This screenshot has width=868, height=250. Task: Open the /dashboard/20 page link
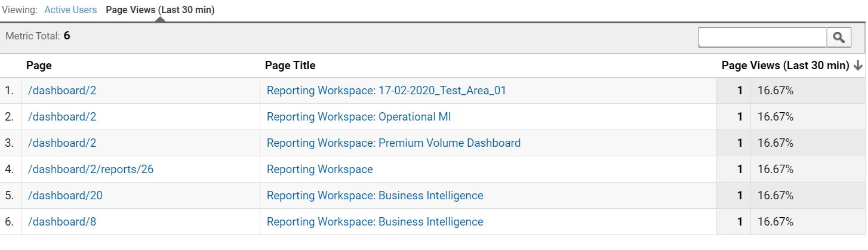point(65,196)
